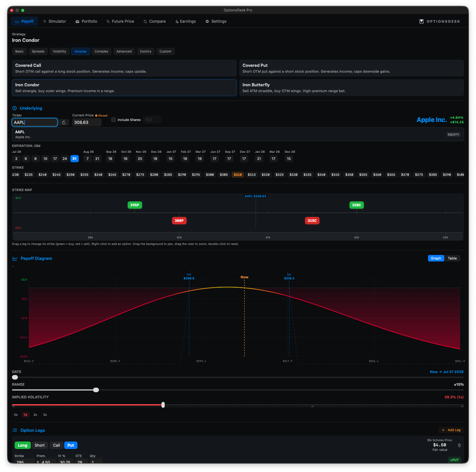
Task: Click the refresh ticker icon next to AAPL
Action: pos(64,122)
